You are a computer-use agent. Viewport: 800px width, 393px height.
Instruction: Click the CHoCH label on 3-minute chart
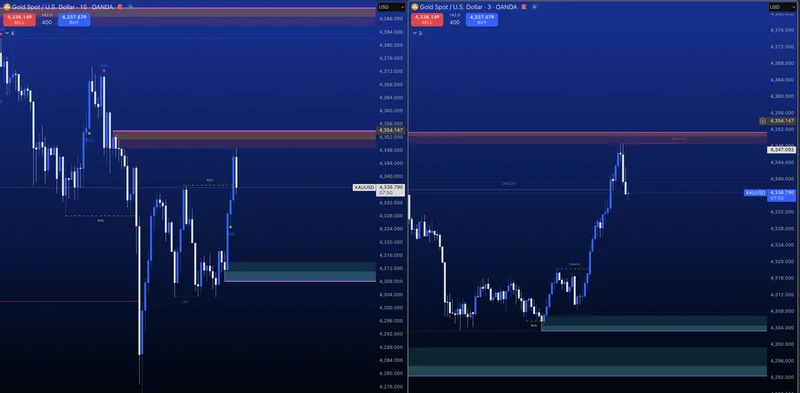(508, 183)
